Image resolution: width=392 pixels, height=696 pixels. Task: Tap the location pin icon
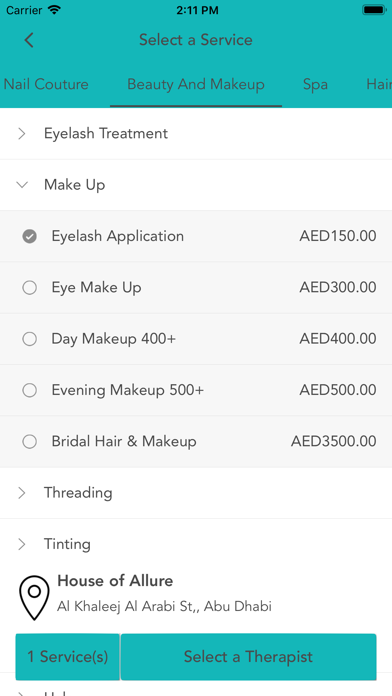34,598
